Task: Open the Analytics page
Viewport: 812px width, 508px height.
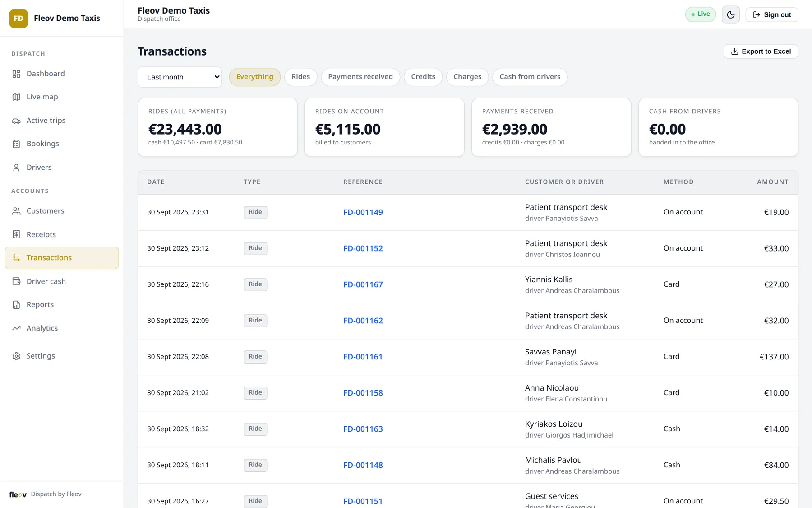Action: click(x=62, y=328)
